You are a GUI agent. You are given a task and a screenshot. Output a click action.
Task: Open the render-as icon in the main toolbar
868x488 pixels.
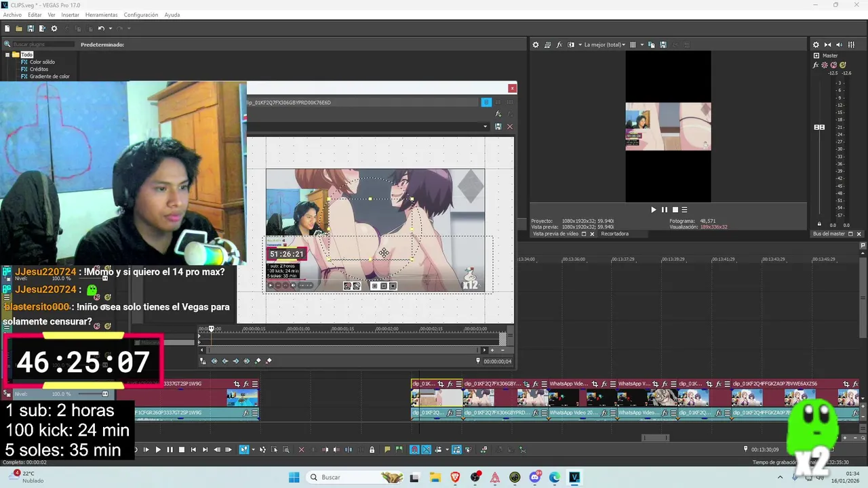(x=42, y=28)
